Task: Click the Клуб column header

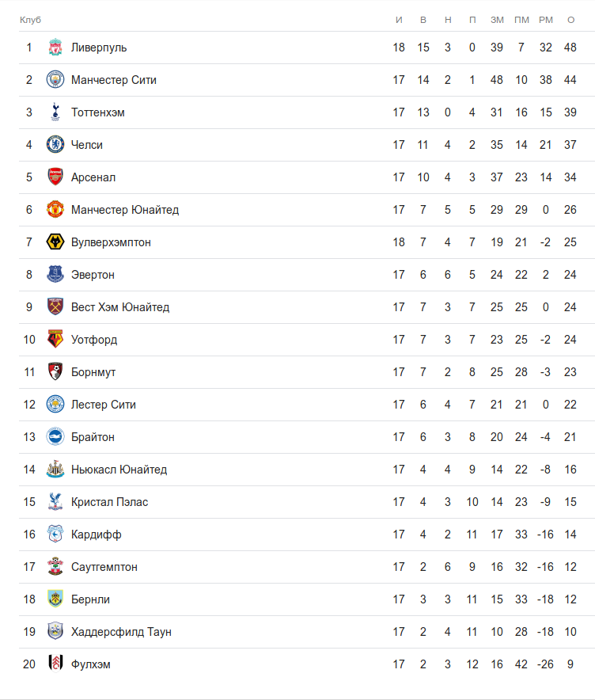Action: 30,20
